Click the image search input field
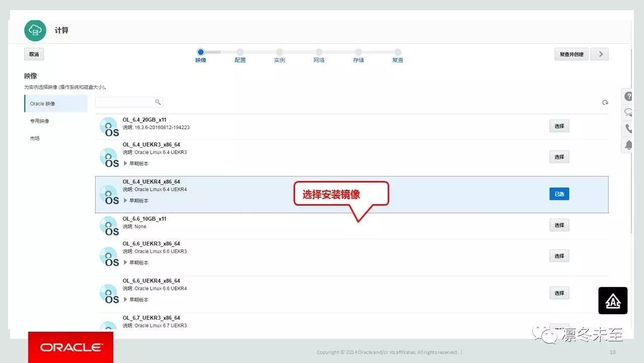This screenshot has height=363, width=644. 129,102
